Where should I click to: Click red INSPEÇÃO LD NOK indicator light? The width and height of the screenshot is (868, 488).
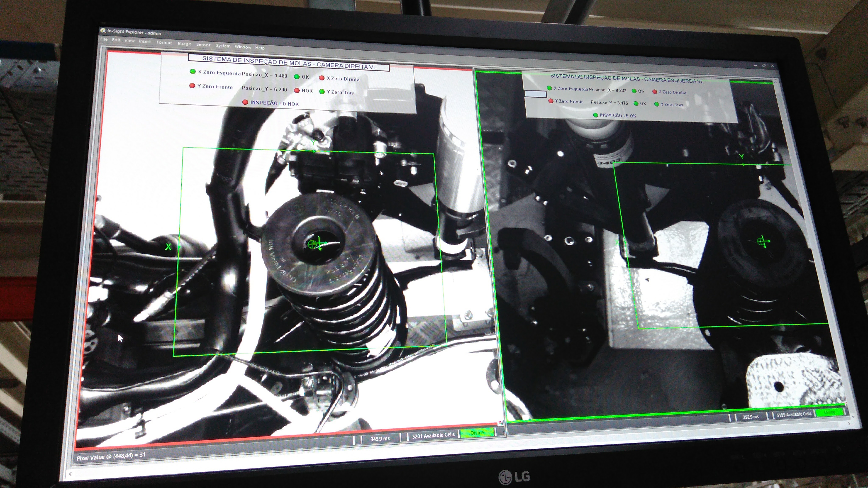(245, 102)
